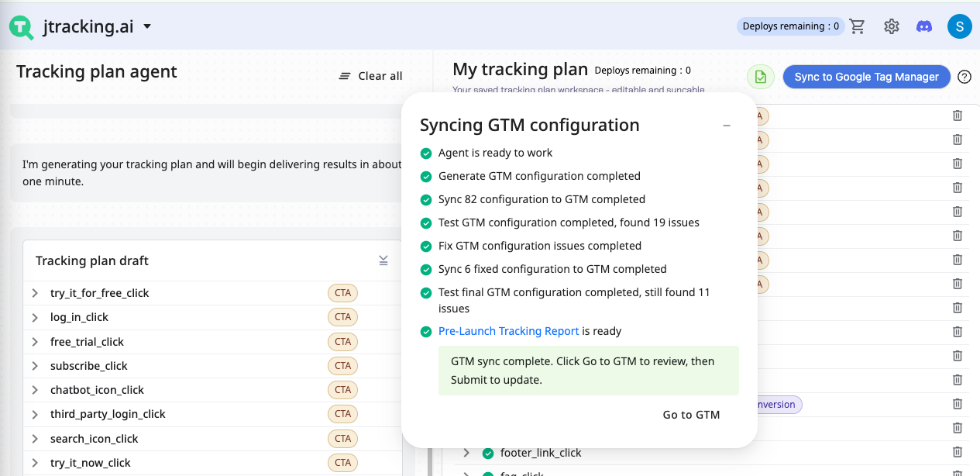The height and width of the screenshot is (476, 980).
Task: Expand the subscribe_click row
Action: (35, 366)
